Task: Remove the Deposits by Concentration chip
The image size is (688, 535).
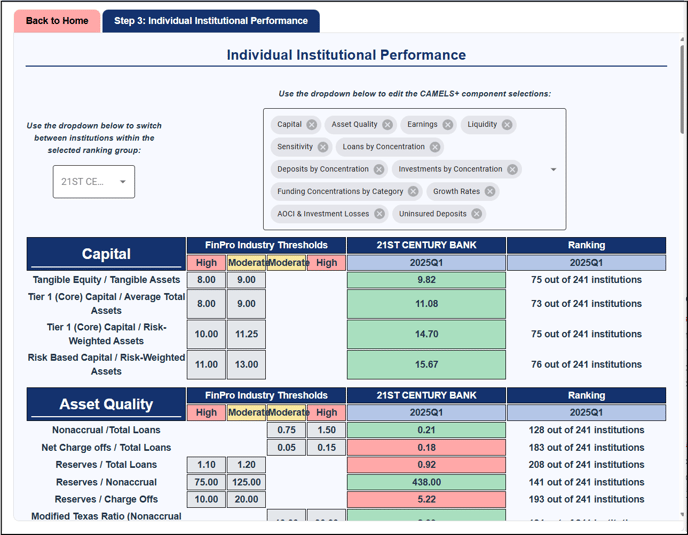Action: pos(379,169)
